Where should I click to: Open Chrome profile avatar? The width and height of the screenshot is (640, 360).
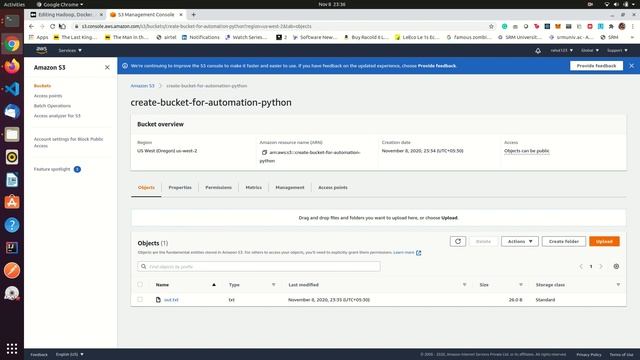pyautogui.click(x=622, y=26)
